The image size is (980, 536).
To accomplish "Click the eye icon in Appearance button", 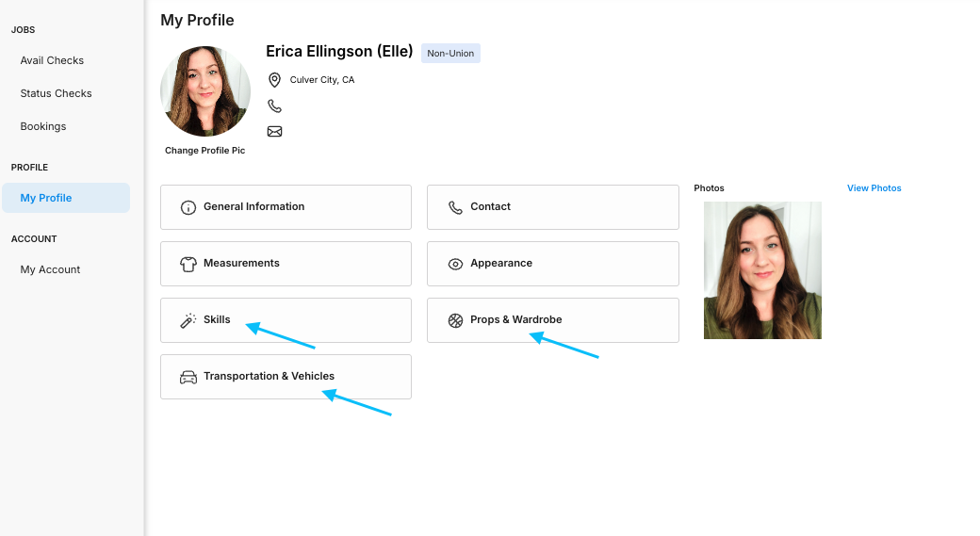I will (x=456, y=265).
